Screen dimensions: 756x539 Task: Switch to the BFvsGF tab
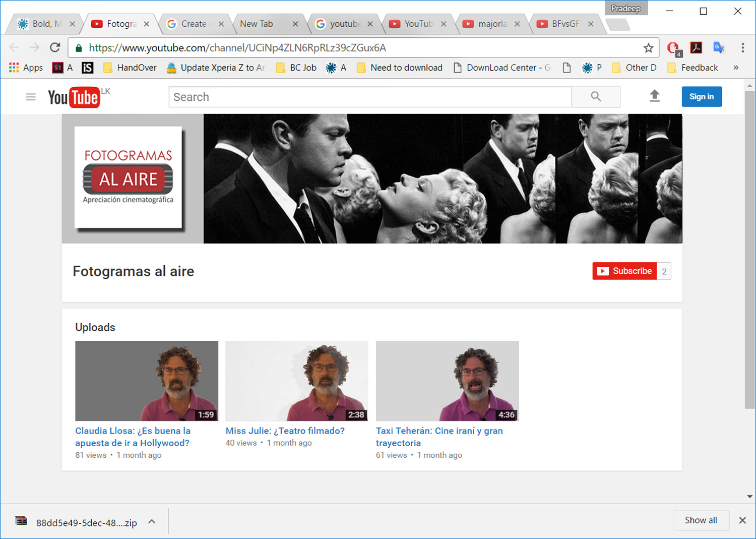[x=564, y=24]
